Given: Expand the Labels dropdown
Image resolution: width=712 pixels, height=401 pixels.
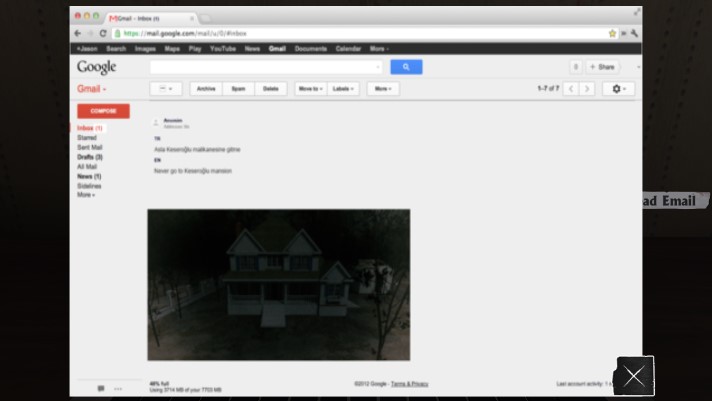Looking at the screenshot, I should tap(344, 89).
